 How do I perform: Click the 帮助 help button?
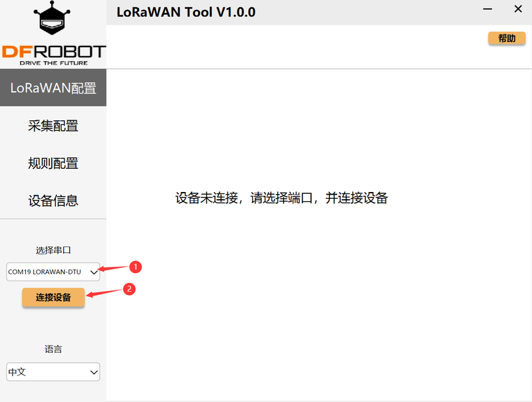click(x=507, y=39)
